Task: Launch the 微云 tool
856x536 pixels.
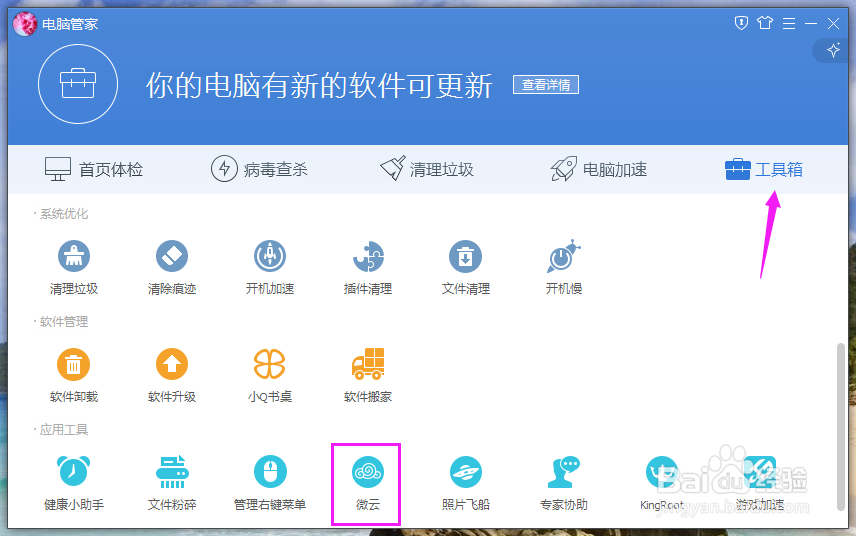Action: pyautogui.click(x=368, y=483)
